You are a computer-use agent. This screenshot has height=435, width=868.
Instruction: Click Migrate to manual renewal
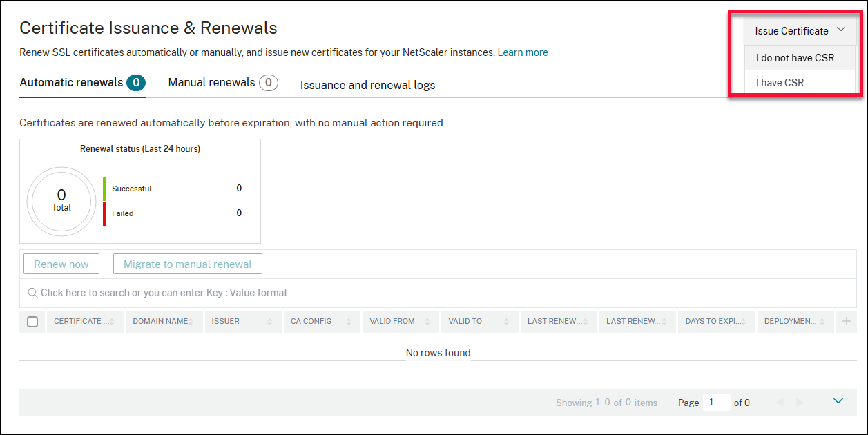187,264
